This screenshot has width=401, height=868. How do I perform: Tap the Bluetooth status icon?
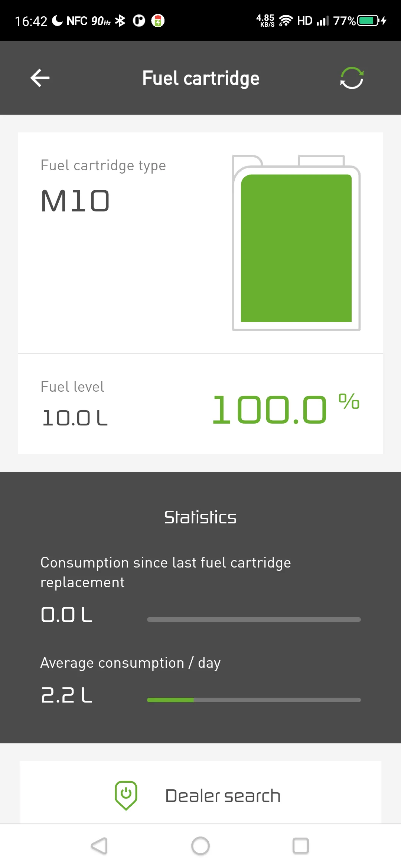(x=120, y=21)
